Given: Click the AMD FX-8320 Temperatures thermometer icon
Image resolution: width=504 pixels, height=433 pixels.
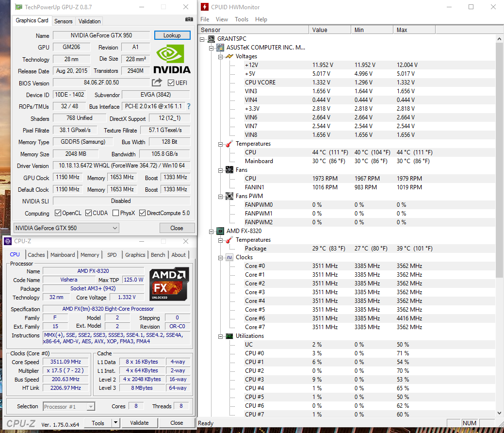Looking at the screenshot, I should 229,240.
